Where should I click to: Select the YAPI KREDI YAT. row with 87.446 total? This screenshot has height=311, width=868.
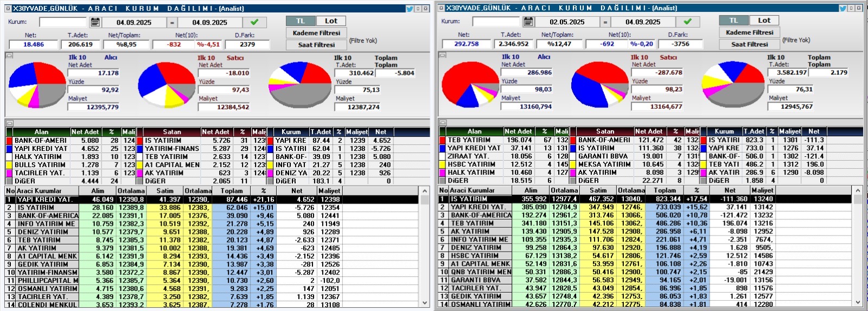212,199
